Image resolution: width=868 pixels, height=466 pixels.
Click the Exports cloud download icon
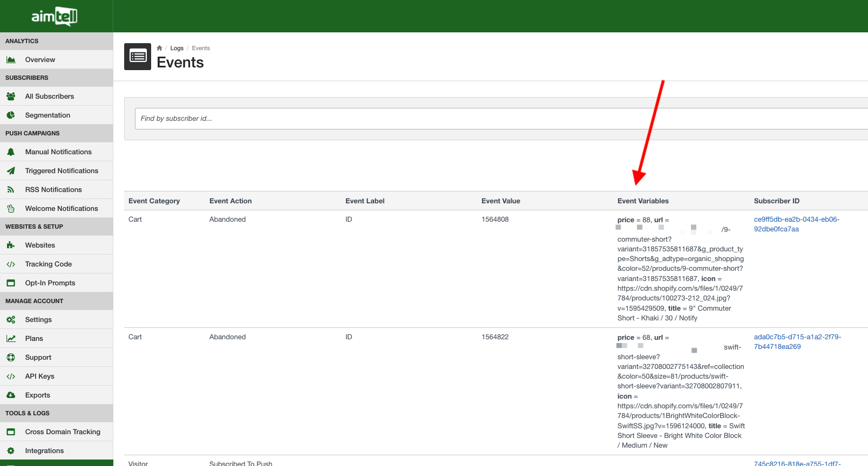pos(11,395)
